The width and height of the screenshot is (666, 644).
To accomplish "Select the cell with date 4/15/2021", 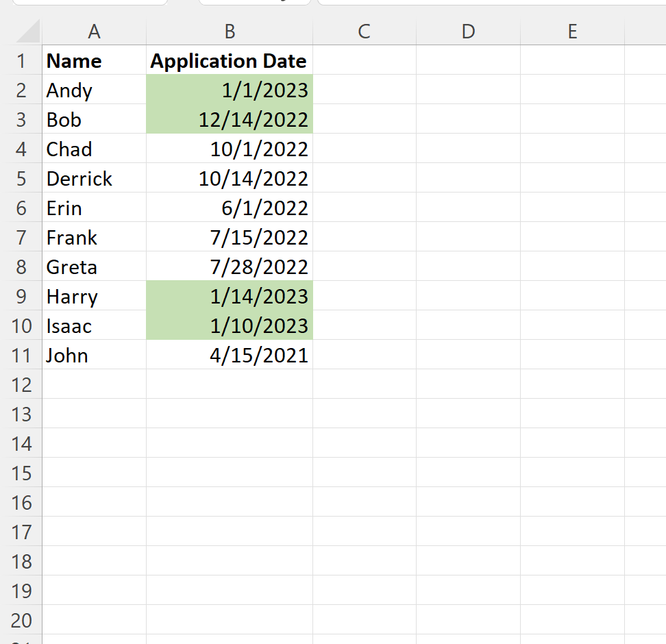I will [x=230, y=354].
